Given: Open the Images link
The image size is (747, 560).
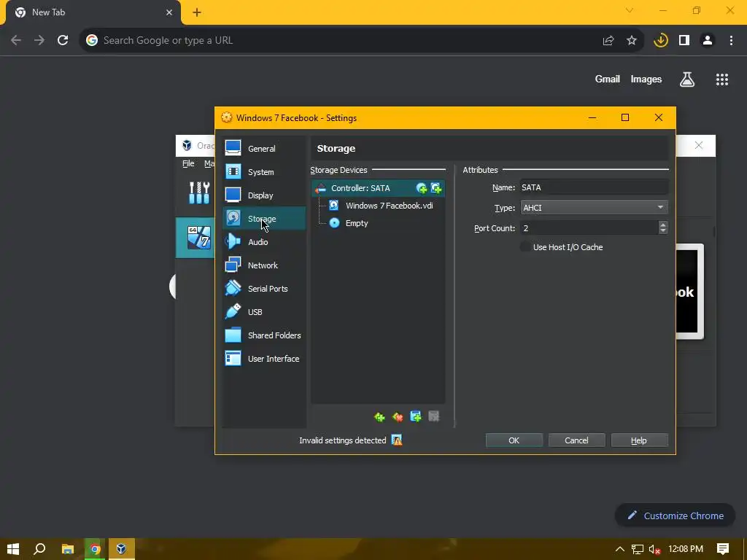Looking at the screenshot, I should pyautogui.click(x=646, y=79).
